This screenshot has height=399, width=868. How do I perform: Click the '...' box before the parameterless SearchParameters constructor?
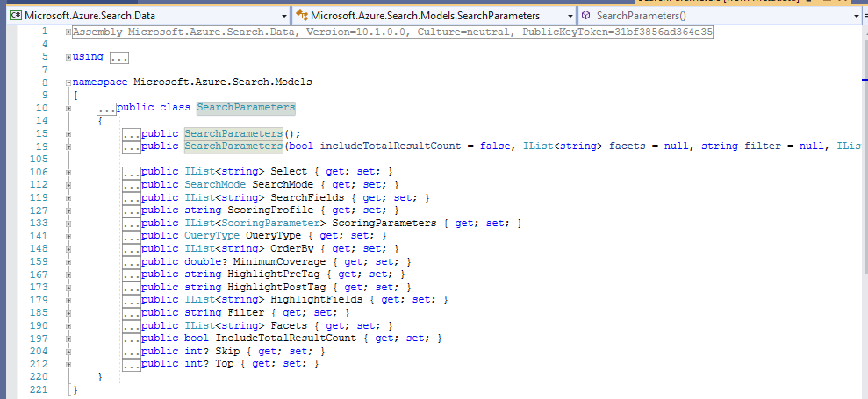pyautogui.click(x=131, y=133)
